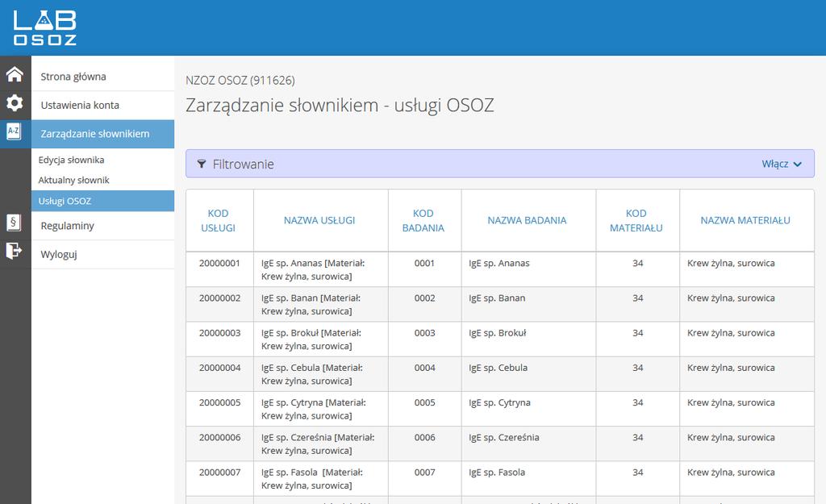Sort by NAZWA MATERIAŁU column header
The image size is (826, 504).
pyautogui.click(x=745, y=221)
